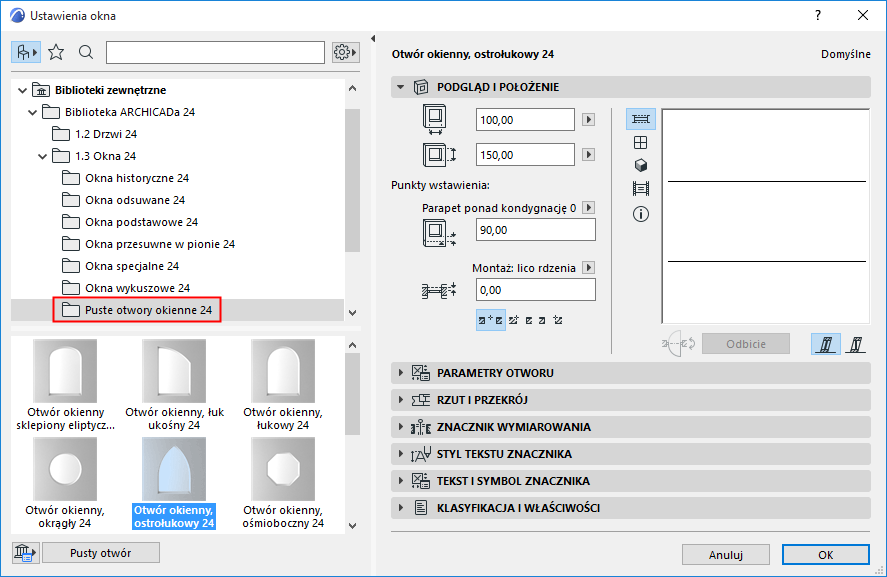Click the library manager icon at bottom left
The height and width of the screenshot is (577, 887).
pyautogui.click(x=25, y=553)
